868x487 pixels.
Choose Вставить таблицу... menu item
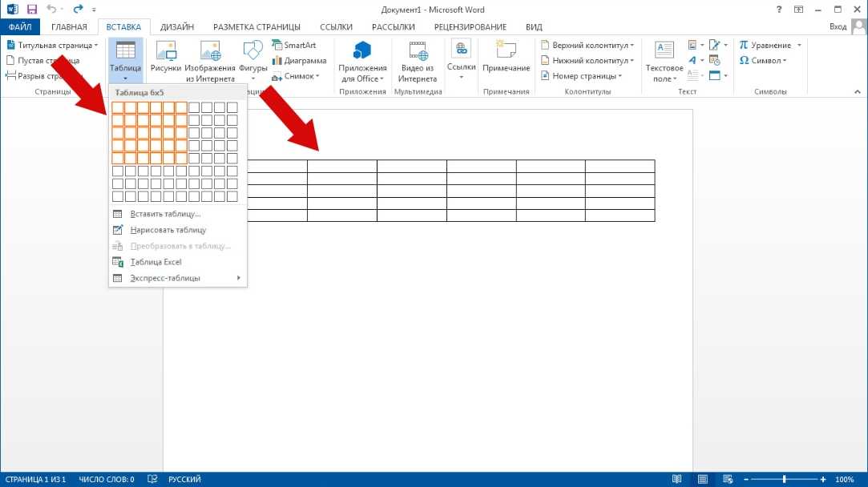point(178,214)
